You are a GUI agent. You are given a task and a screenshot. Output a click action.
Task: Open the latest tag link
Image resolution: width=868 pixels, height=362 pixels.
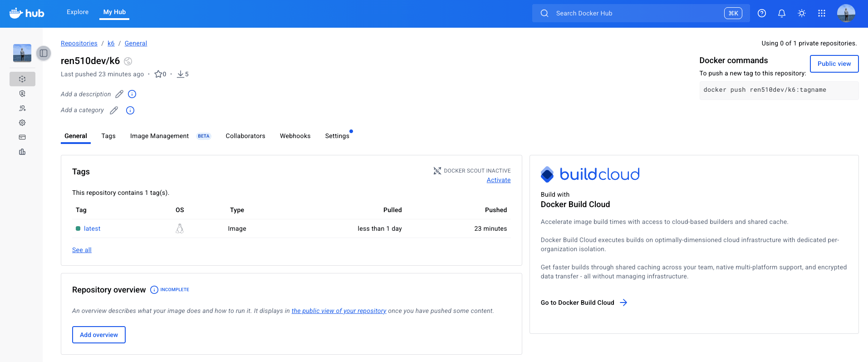pyautogui.click(x=92, y=228)
